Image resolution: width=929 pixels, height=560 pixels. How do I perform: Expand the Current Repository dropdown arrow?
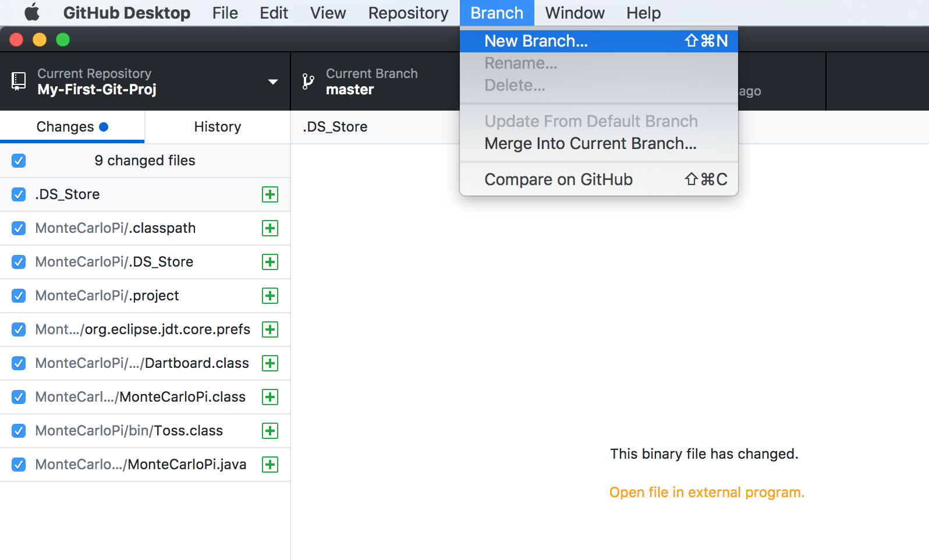coord(272,81)
